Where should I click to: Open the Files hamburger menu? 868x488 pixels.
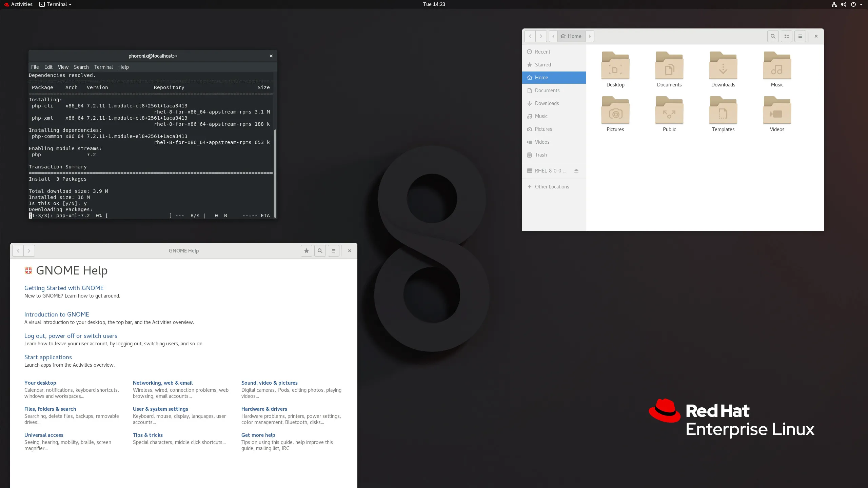click(800, 36)
